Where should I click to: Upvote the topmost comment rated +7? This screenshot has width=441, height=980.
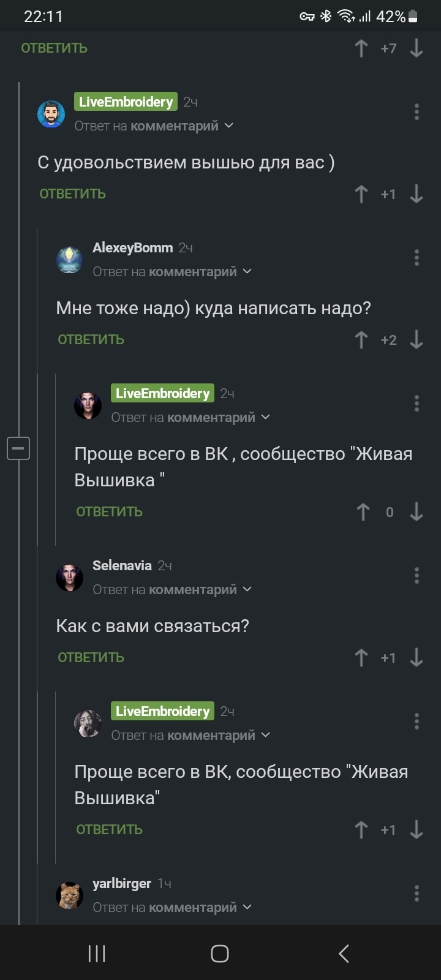click(361, 48)
